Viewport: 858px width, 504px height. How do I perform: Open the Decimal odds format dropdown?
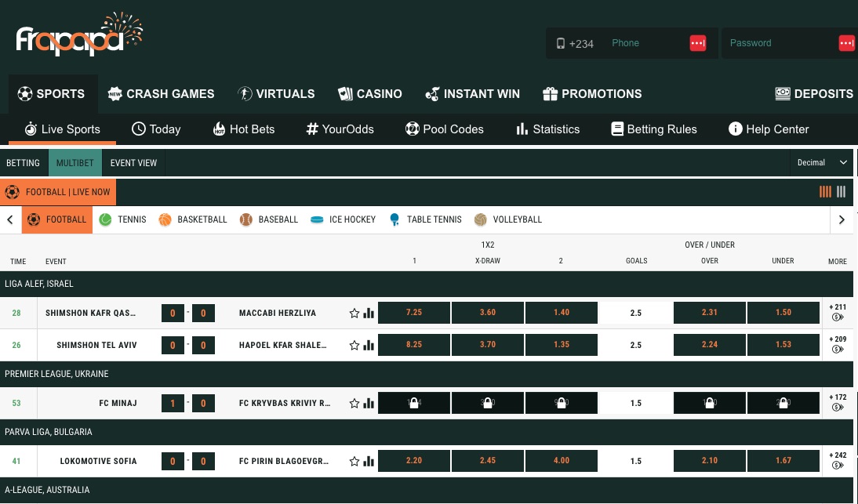click(x=822, y=163)
